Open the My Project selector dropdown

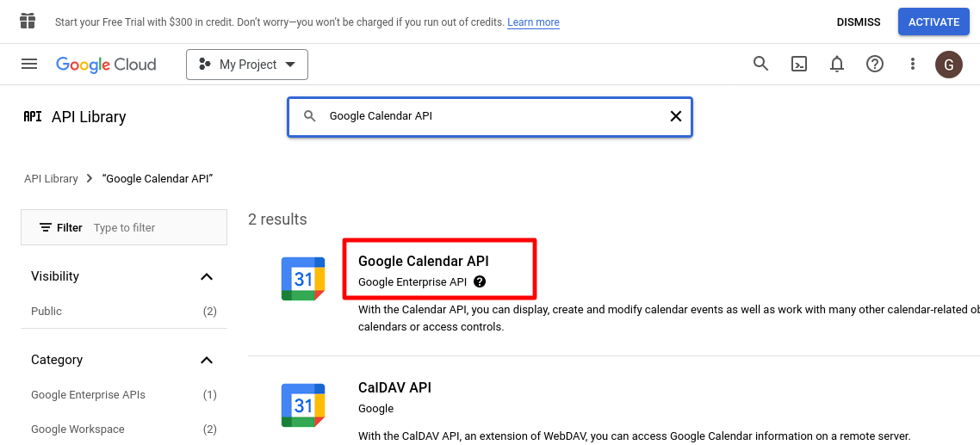pyautogui.click(x=247, y=65)
